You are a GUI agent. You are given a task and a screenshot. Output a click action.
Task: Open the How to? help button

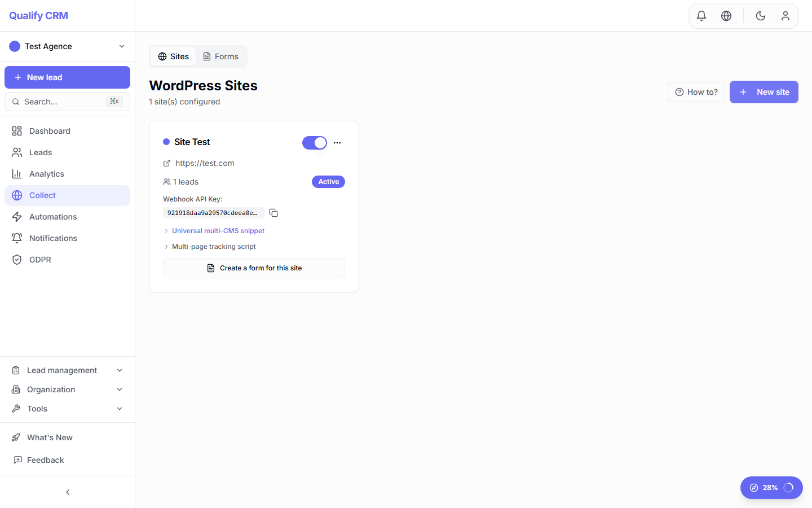(696, 92)
